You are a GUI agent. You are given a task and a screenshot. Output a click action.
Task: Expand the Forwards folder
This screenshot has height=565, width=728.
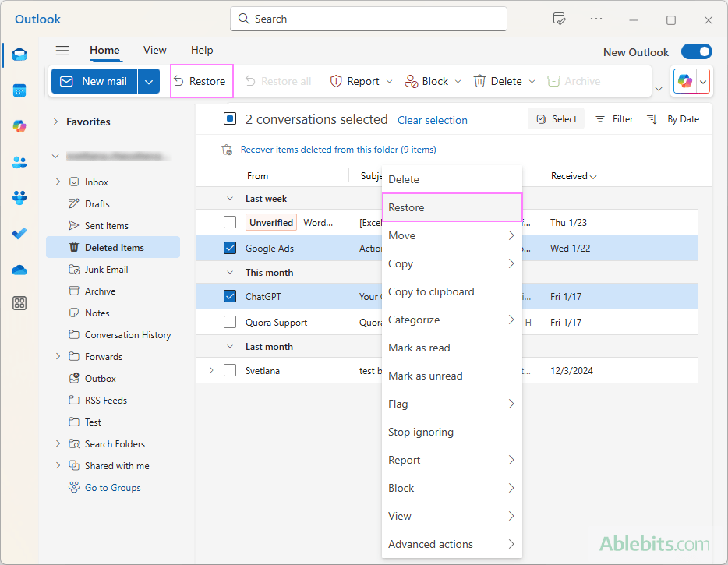[x=58, y=357]
